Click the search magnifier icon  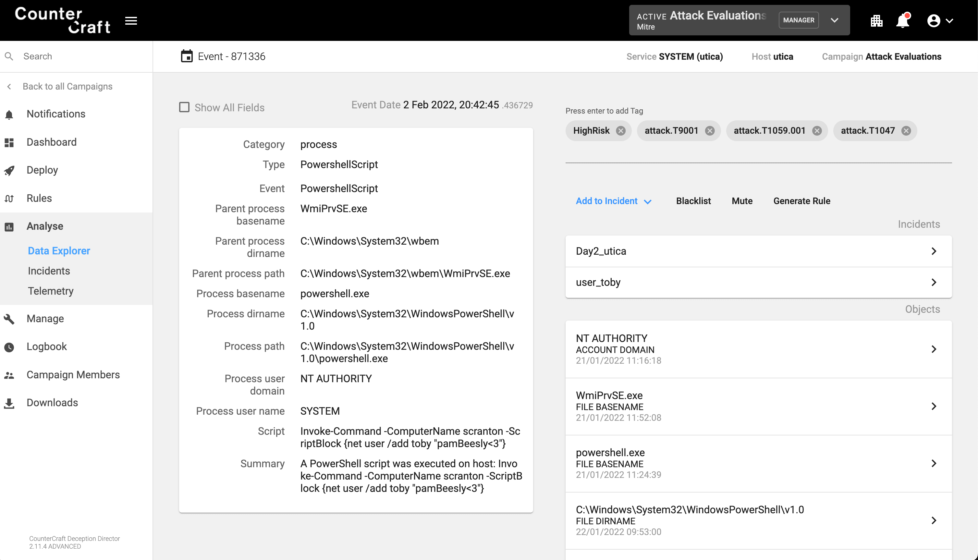click(9, 56)
